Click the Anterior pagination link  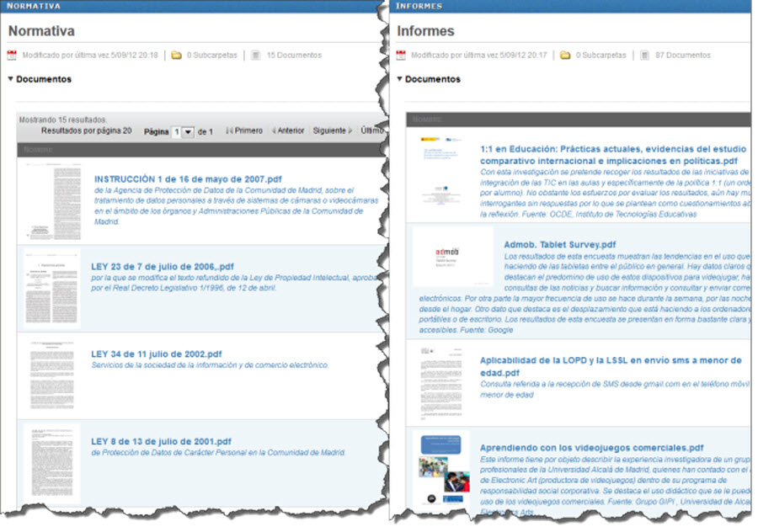point(288,131)
